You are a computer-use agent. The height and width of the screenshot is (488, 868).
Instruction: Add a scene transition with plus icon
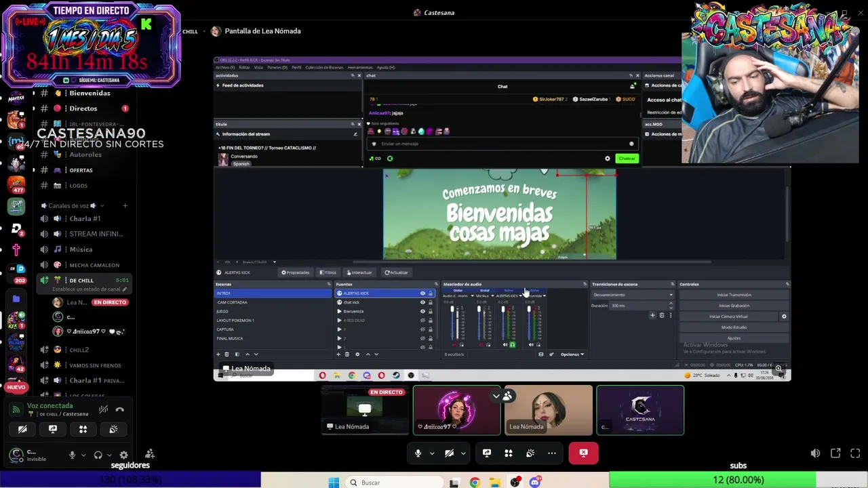(652, 315)
